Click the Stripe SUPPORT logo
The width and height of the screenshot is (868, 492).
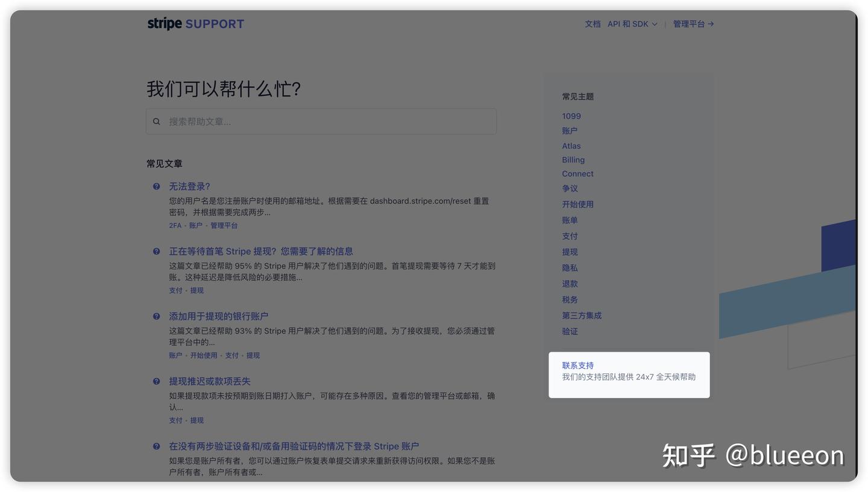click(195, 23)
